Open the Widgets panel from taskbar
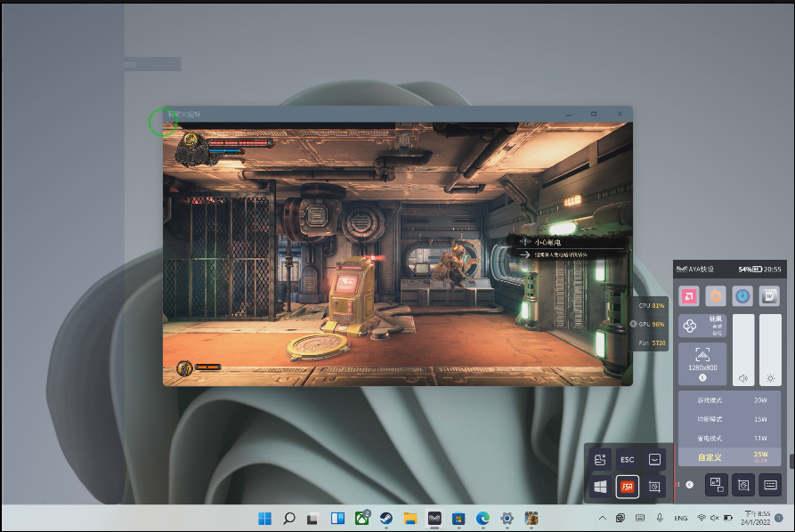795x532 pixels. [337, 519]
